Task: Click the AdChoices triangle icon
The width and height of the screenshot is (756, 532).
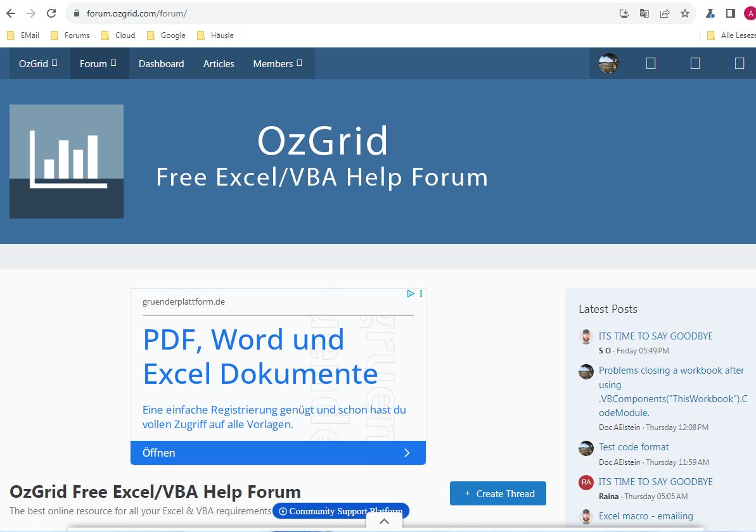Action: tap(410, 293)
